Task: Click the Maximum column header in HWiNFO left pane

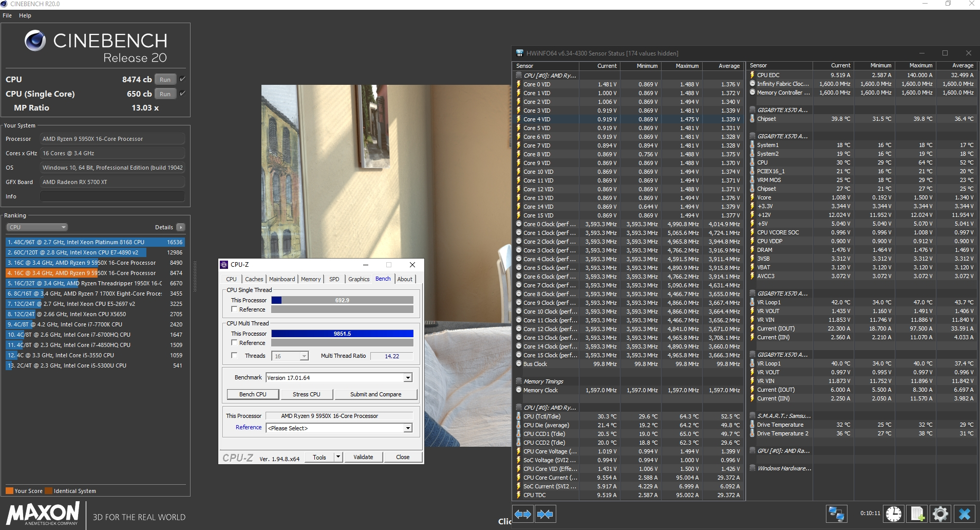Action: click(x=682, y=66)
